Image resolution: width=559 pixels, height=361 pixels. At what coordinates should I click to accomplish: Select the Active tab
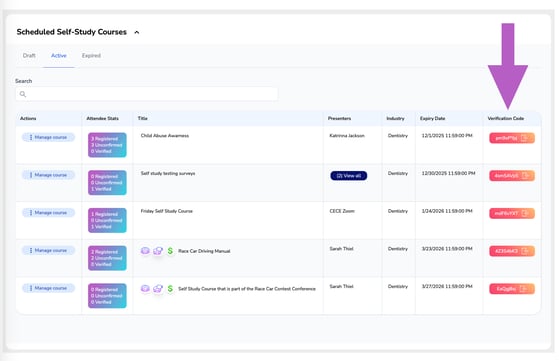pos(59,56)
